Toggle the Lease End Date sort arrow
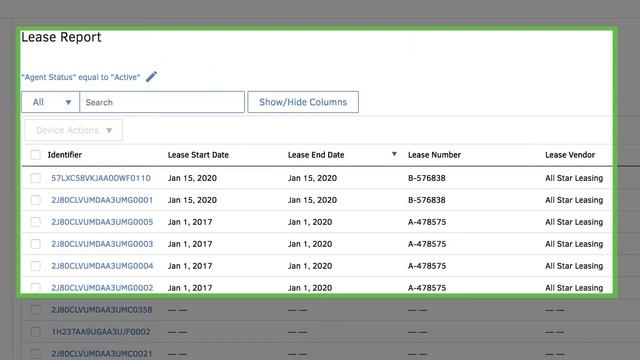Viewport: 640px width, 360px height. coord(394,154)
